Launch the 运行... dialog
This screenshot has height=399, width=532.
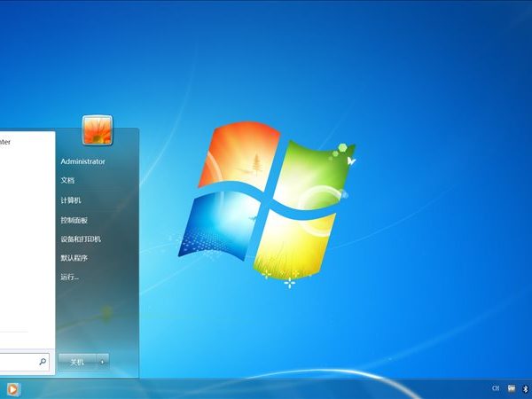coord(69,278)
